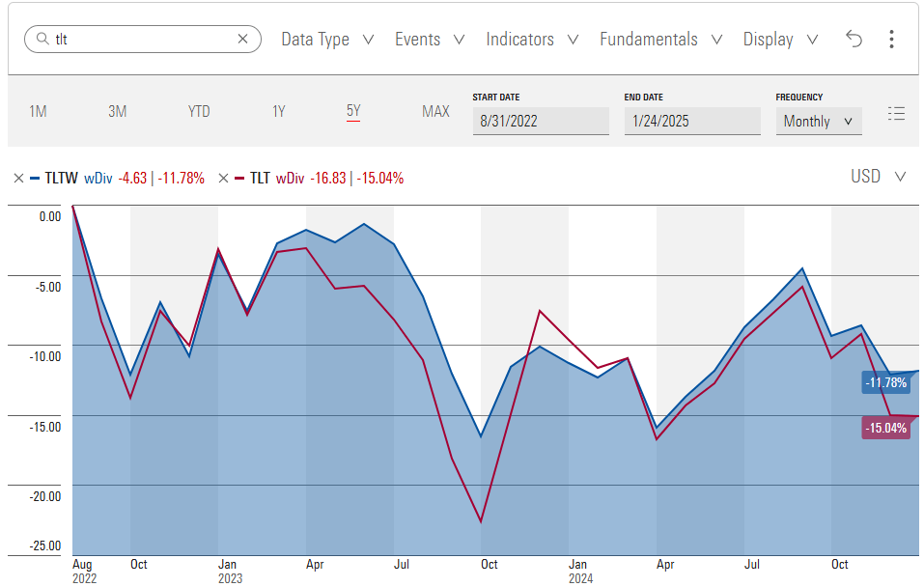Open the three-dot overflow menu
This screenshot has height=587, width=924.
pos(891,39)
